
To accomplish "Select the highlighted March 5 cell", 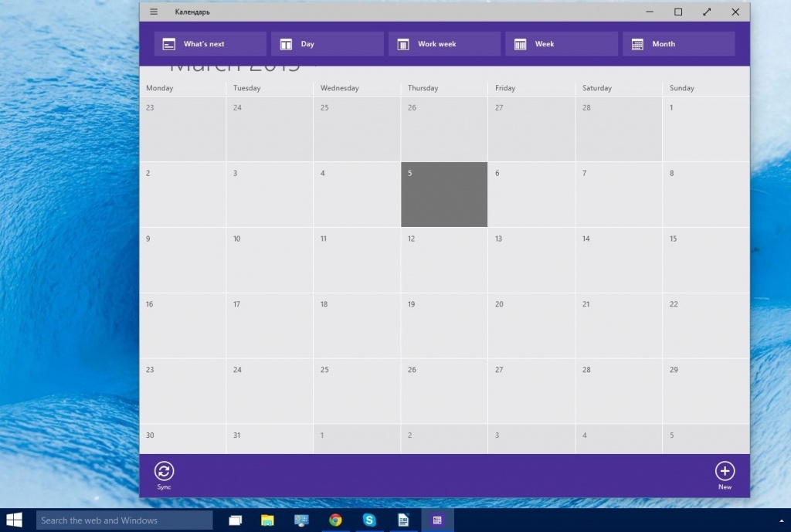I will [x=443, y=195].
